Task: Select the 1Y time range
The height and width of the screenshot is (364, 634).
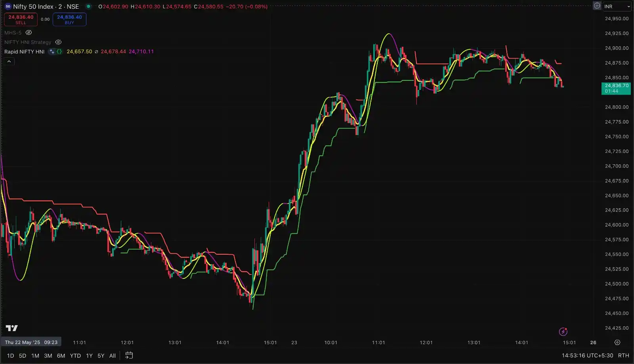Action: pos(89,356)
